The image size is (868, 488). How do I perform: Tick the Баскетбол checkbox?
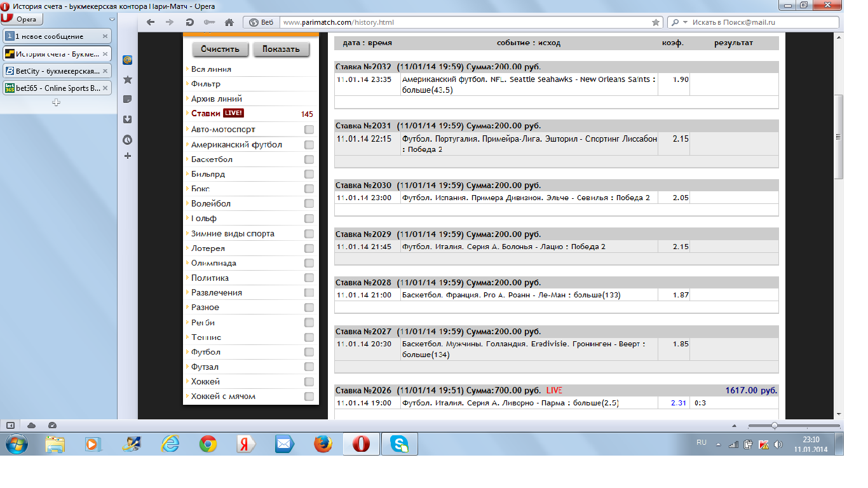309,159
